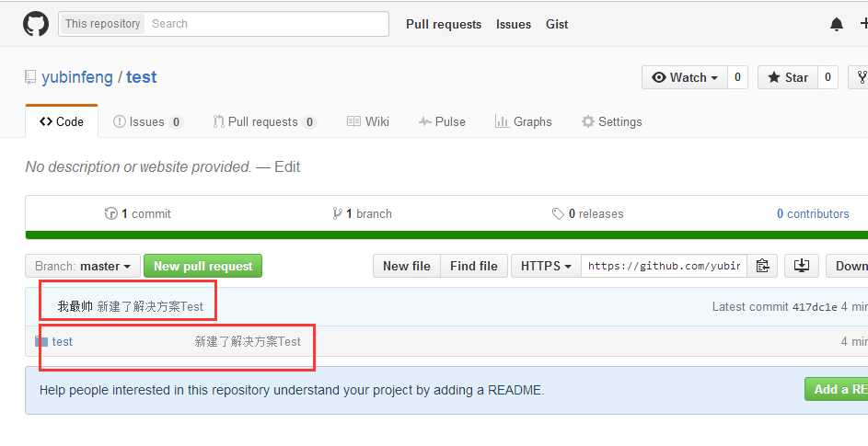Screen dimensions: 868x446
Task: Open the Settings tab
Action: click(612, 121)
